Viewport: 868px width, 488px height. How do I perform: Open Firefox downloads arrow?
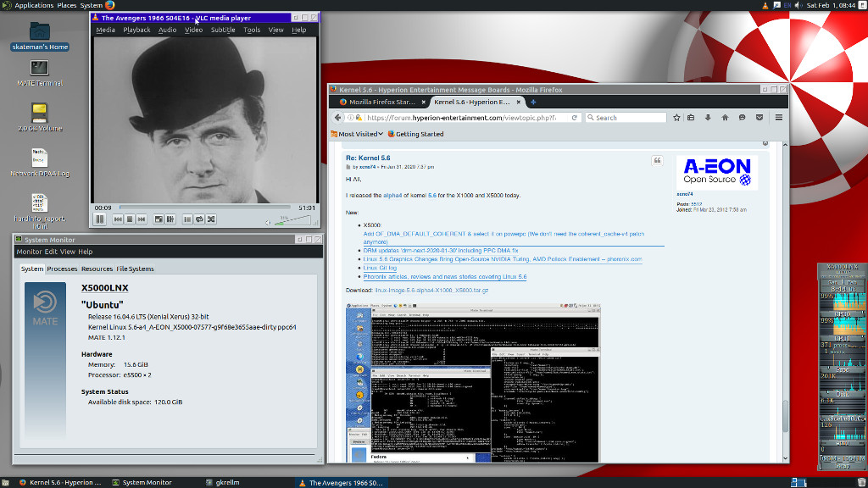point(708,117)
